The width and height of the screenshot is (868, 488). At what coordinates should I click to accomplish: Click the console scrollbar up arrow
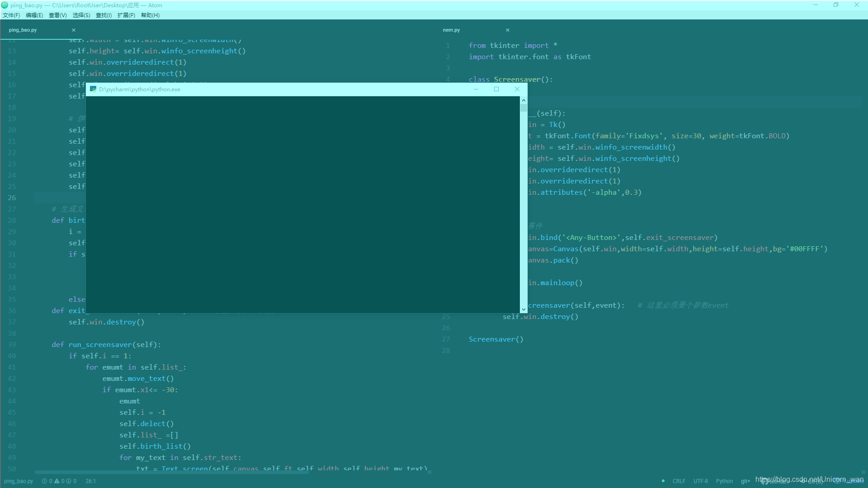524,100
